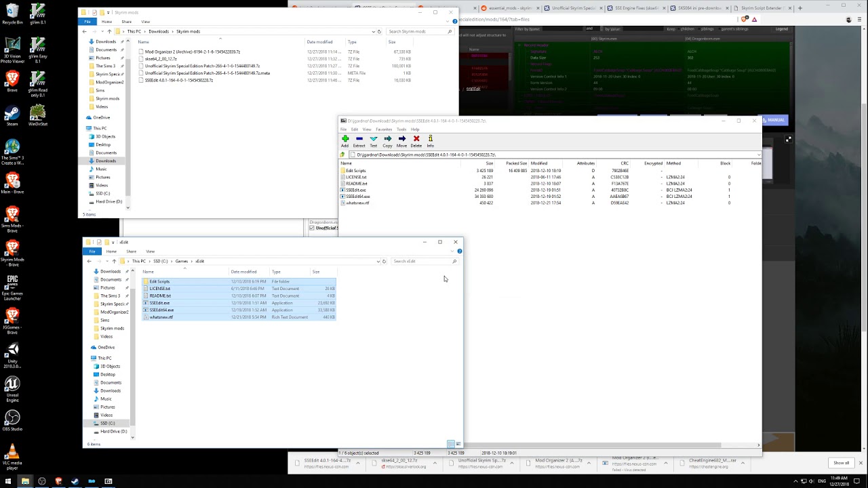Click the up arrow in Skyrim mods Explorer
Screen dimensions: 868x488
coord(109,31)
